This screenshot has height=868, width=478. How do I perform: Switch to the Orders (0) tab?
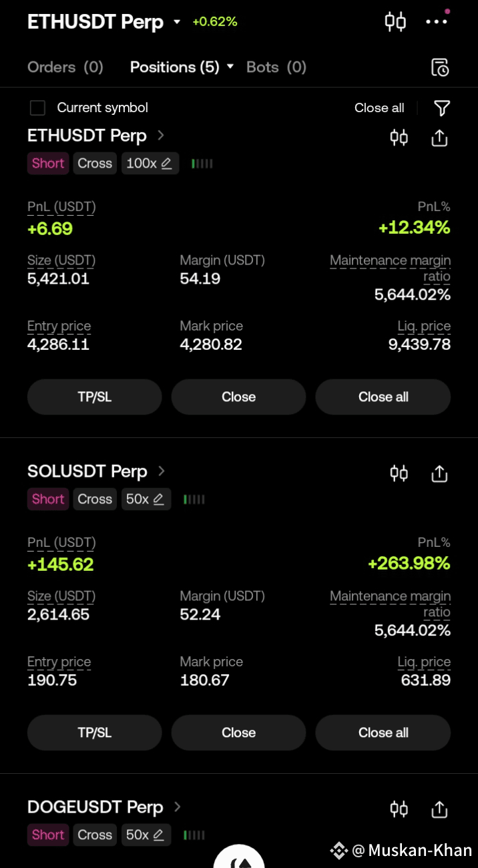point(65,67)
